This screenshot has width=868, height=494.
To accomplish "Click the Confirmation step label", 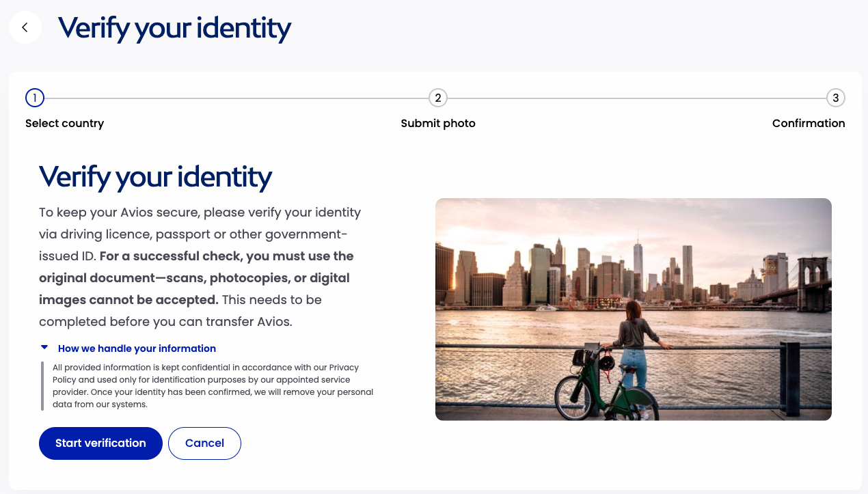I will [x=809, y=123].
